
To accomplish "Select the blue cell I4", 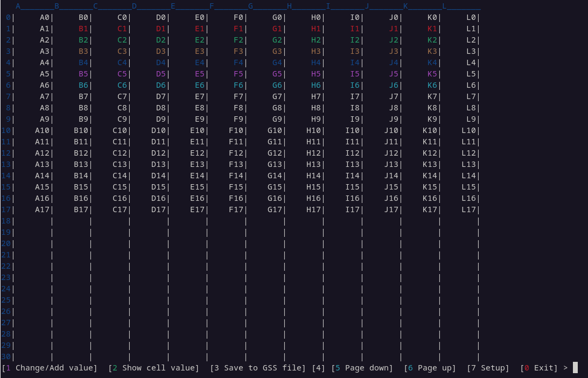I will click(x=354, y=62).
